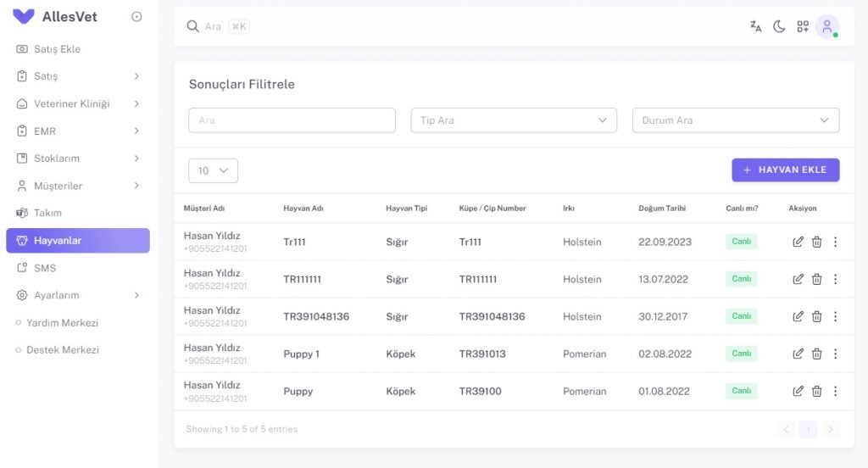The image size is (868, 468).
Task: Expand the Veteriner Kliniği menu
Action: coord(77,103)
